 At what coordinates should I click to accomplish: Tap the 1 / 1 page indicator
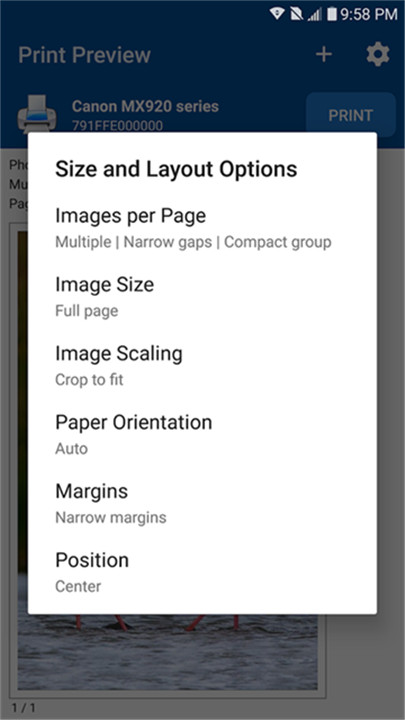click(x=23, y=707)
